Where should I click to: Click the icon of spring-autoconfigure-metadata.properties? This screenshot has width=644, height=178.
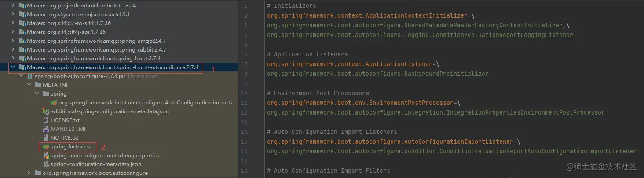(46, 156)
